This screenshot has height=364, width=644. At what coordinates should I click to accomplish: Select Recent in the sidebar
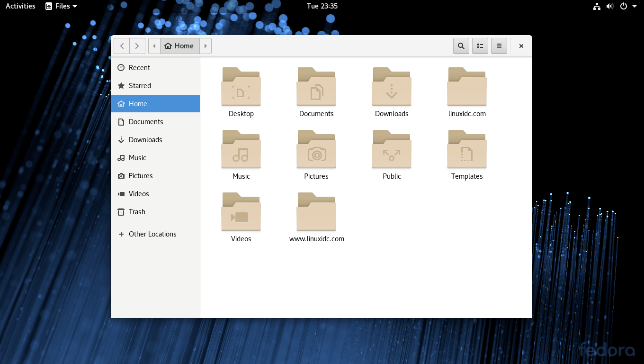pyautogui.click(x=140, y=67)
